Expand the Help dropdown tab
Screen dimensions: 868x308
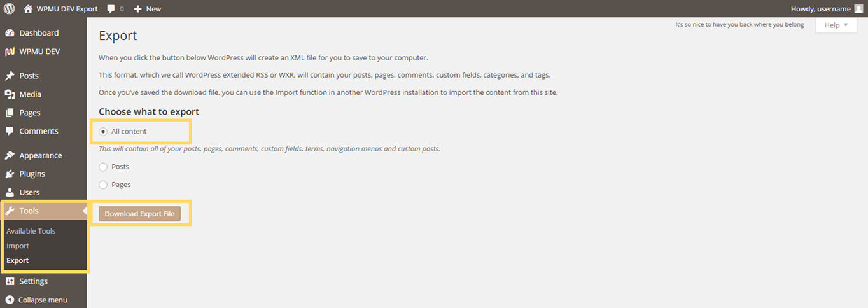tap(836, 25)
